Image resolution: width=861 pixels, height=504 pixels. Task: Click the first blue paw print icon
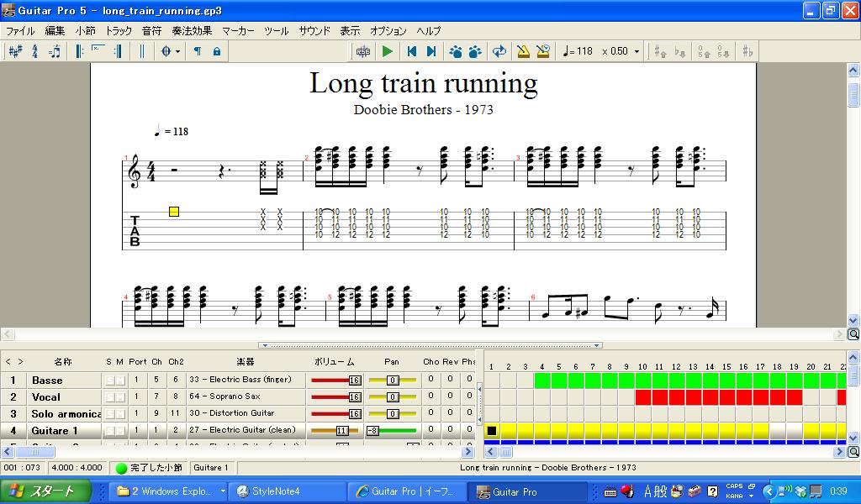[x=455, y=51]
